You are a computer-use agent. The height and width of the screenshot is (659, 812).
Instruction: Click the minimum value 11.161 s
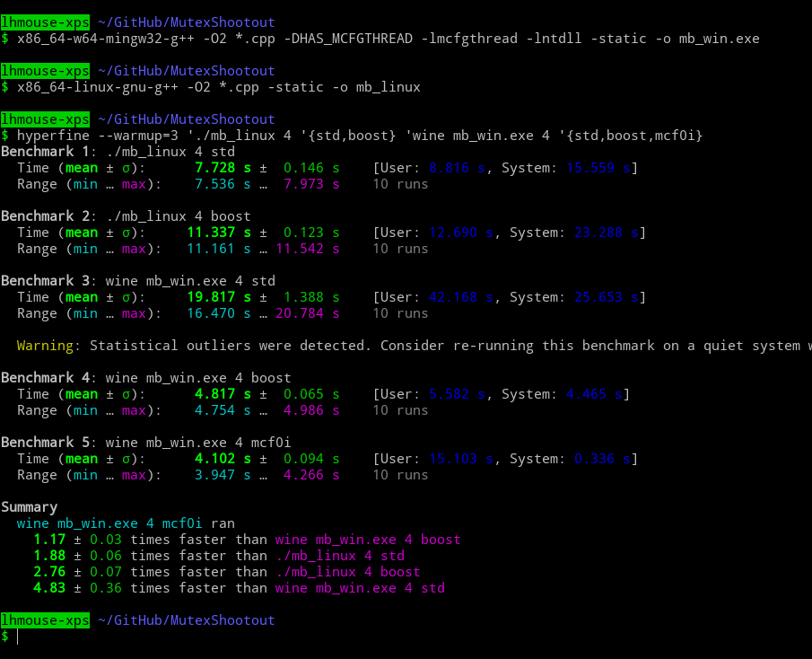coord(219,249)
